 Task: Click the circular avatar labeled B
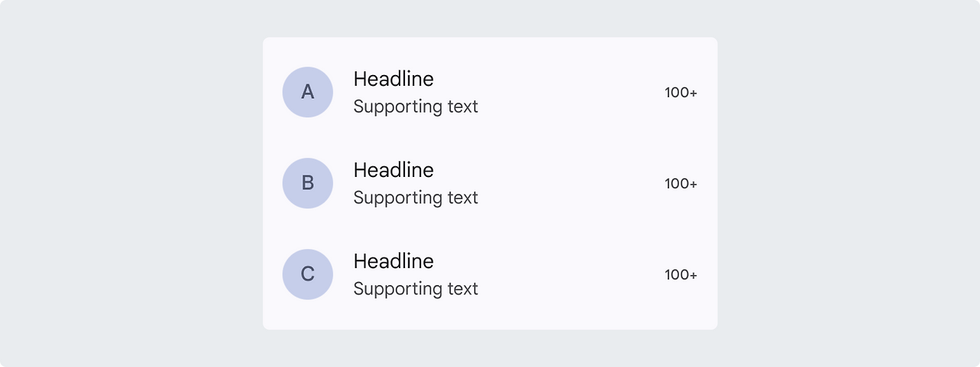[x=308, y=183]
